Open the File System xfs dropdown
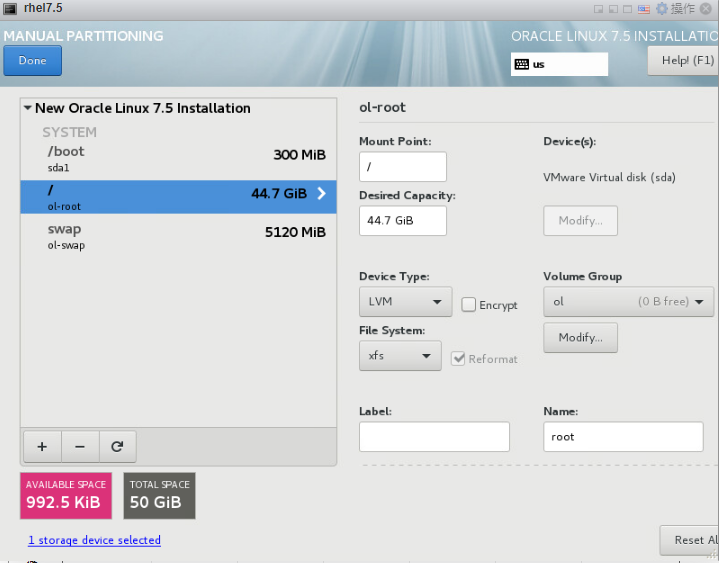 (400, 355)
